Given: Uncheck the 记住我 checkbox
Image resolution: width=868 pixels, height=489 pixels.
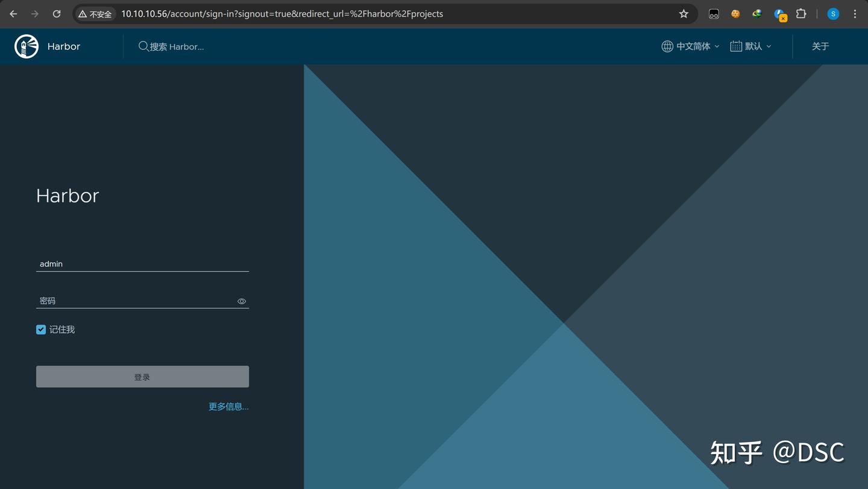Looking at the screenshot, I should 40,329.
